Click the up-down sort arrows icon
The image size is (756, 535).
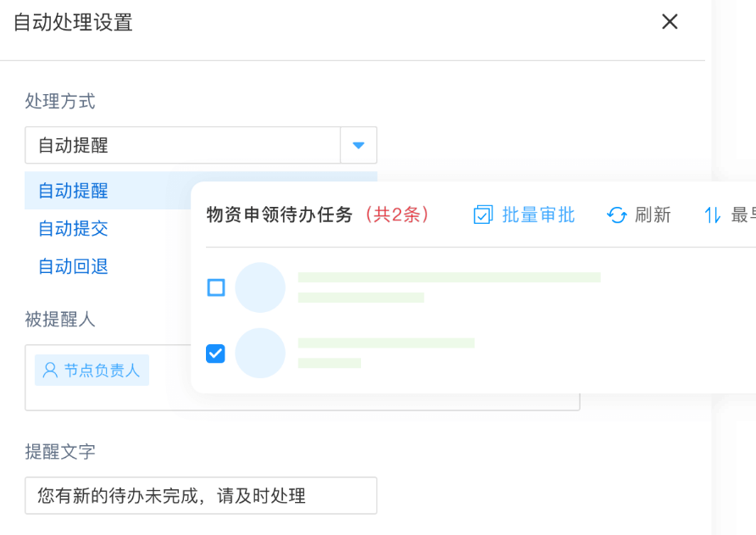click(713, 215)
